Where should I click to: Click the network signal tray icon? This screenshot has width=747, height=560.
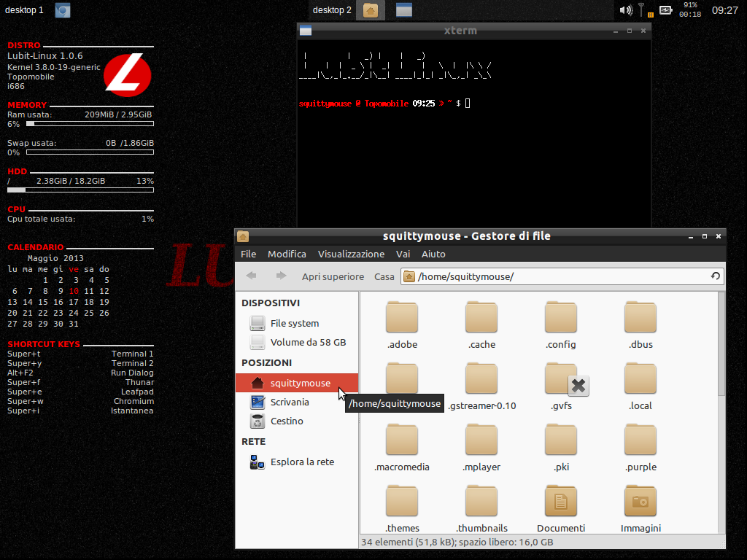pos(643,10)
